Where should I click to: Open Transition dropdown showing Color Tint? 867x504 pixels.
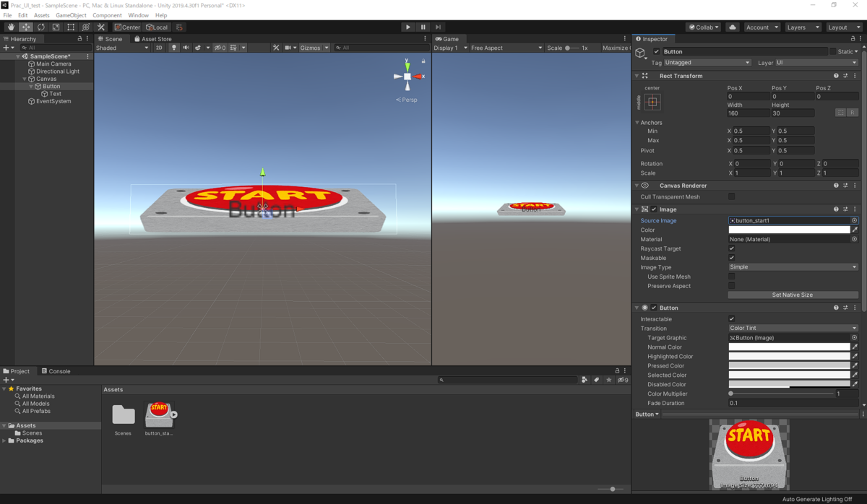point(793,328)
